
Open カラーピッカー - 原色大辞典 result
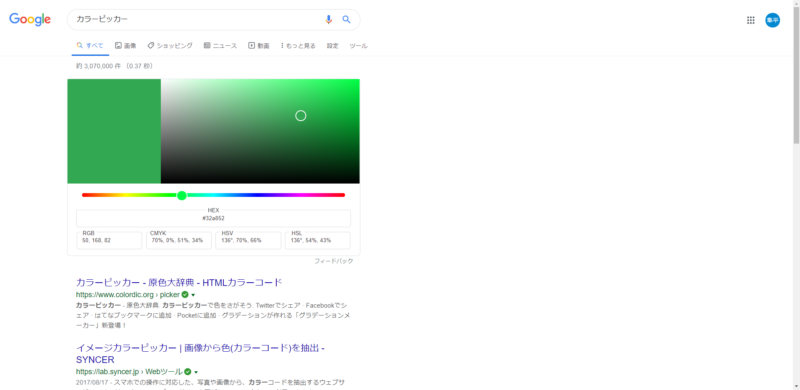point(179,282)
